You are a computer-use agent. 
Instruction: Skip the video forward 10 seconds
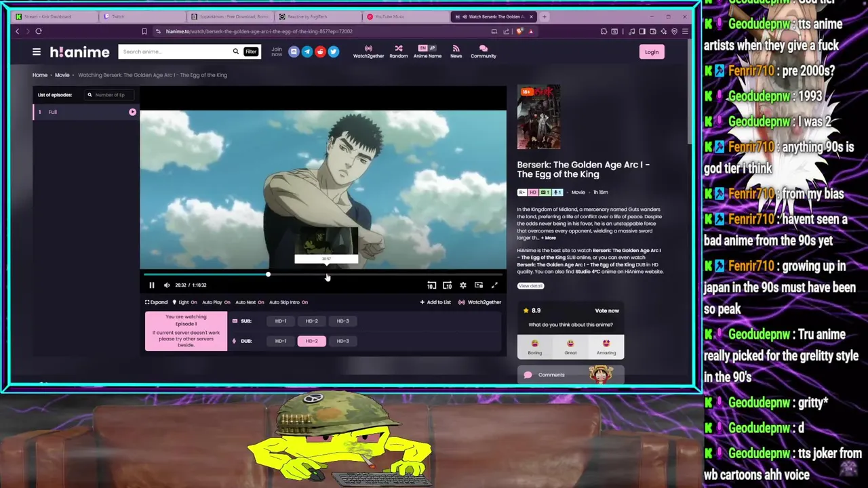coord(447,285)
